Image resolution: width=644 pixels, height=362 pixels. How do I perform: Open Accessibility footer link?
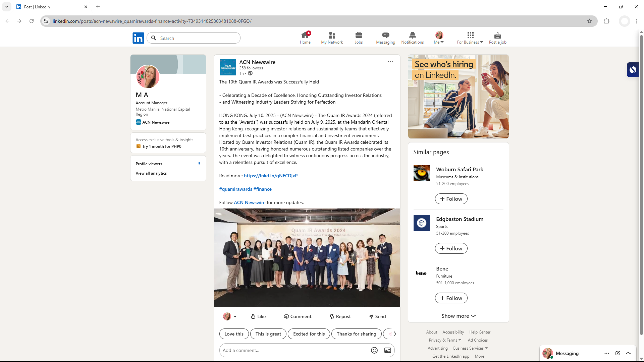(453, 332)
